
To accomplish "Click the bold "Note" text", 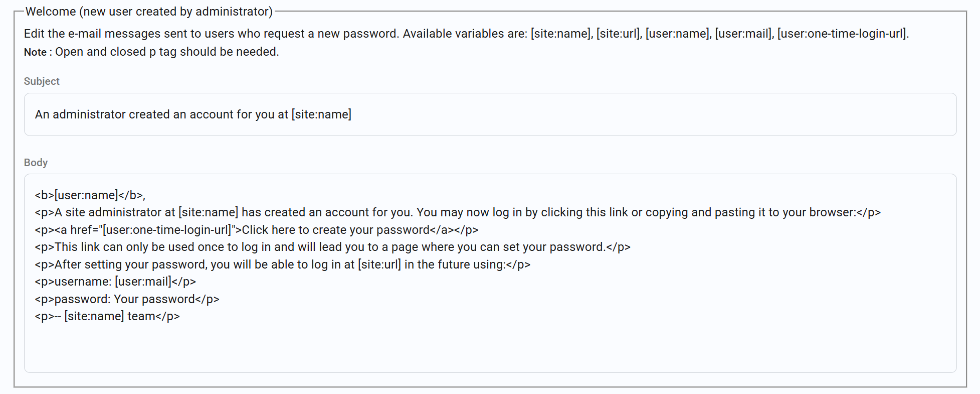I will [x=35, y=52].
